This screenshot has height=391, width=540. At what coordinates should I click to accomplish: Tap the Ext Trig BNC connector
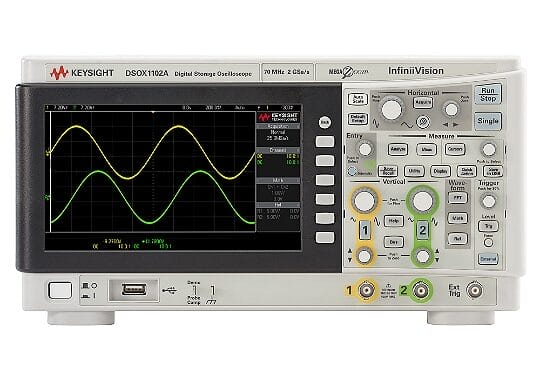point(474,290)
